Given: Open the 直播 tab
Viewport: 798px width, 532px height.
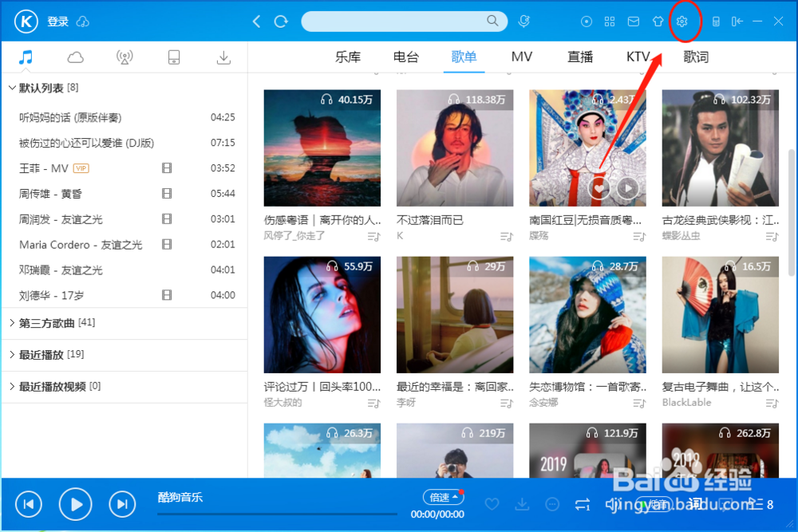Looking at the screenshot, I should 579,57.
